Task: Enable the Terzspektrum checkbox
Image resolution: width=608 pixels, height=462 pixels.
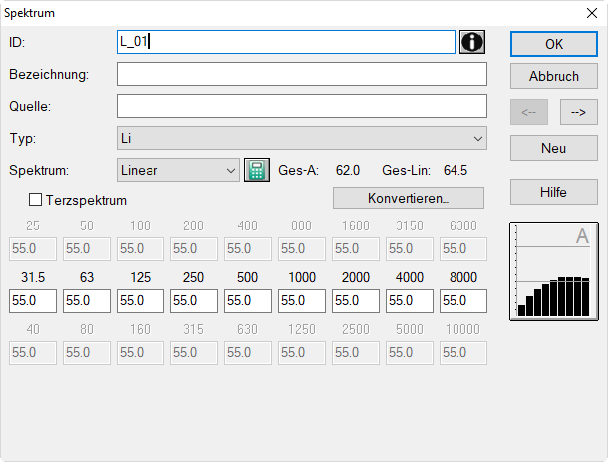Action: (x=35, y=200)
